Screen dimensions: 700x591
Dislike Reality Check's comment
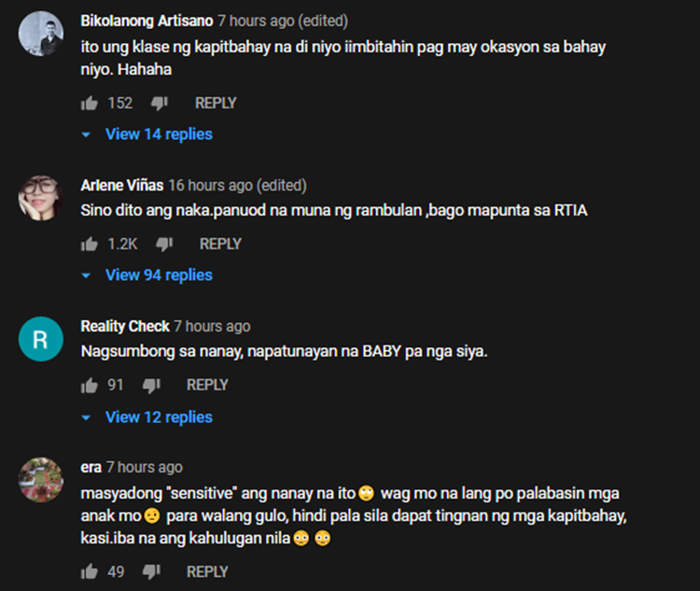(151, 385)
